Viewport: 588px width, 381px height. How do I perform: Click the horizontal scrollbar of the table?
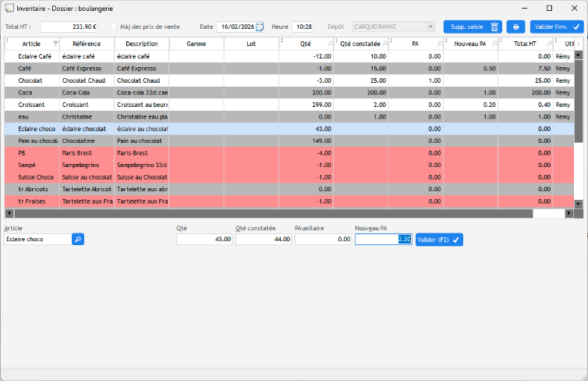coord(273,213)
